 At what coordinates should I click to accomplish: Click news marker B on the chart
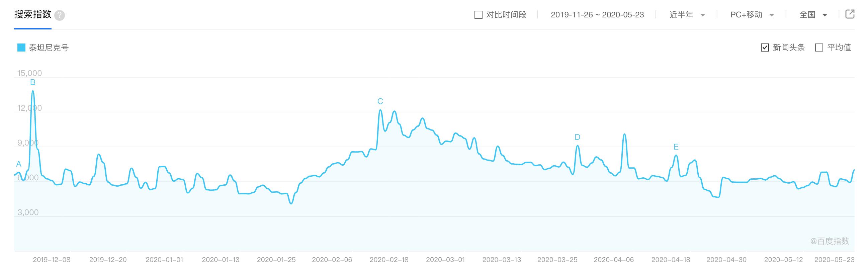(32, 82)
